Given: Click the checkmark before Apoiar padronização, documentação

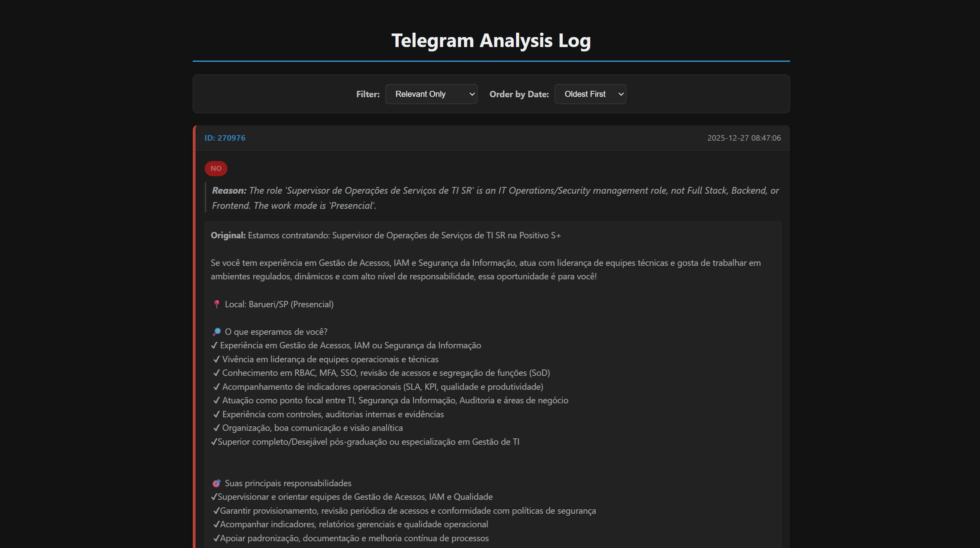Looking at the screenshot, I should click(216, 538).
